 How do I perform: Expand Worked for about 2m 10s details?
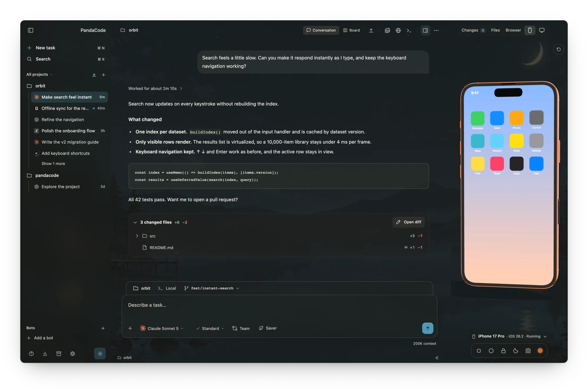pos(155,89)
